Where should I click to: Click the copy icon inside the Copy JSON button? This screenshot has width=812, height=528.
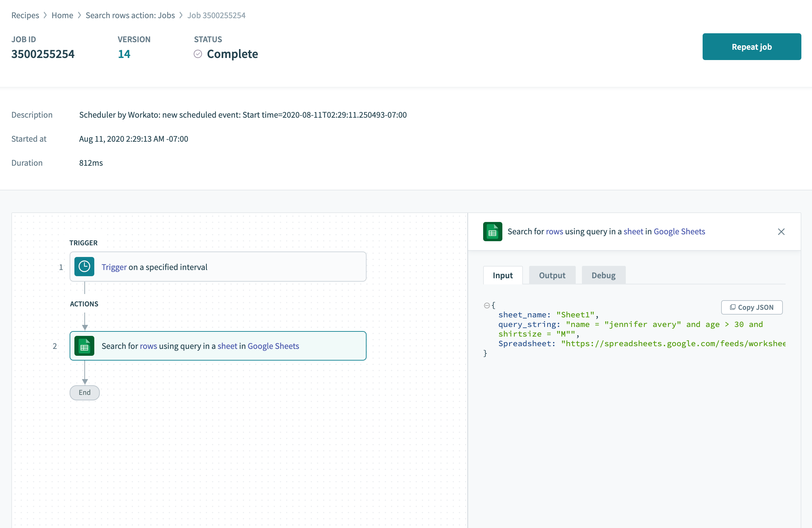(733, 307)
